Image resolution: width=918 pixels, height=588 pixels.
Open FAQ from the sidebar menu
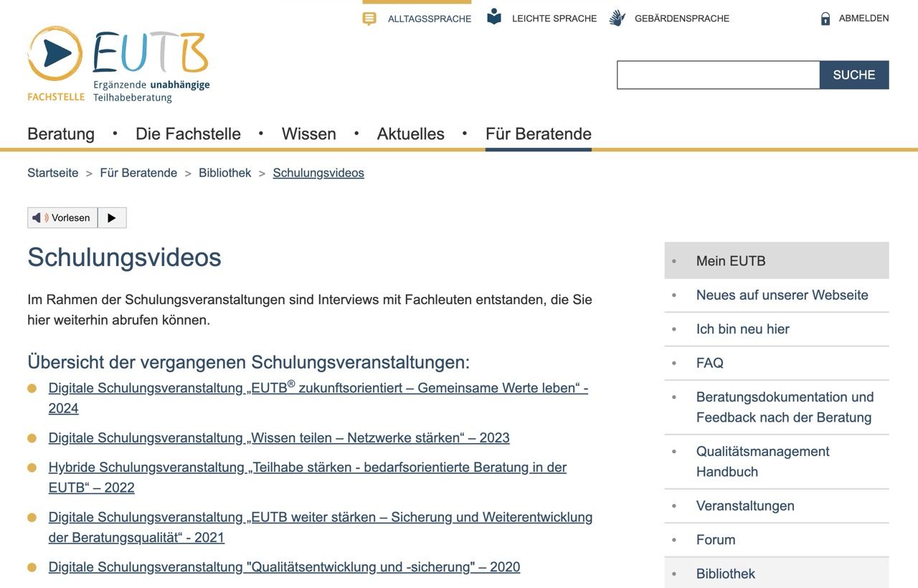tap(709, 363)
